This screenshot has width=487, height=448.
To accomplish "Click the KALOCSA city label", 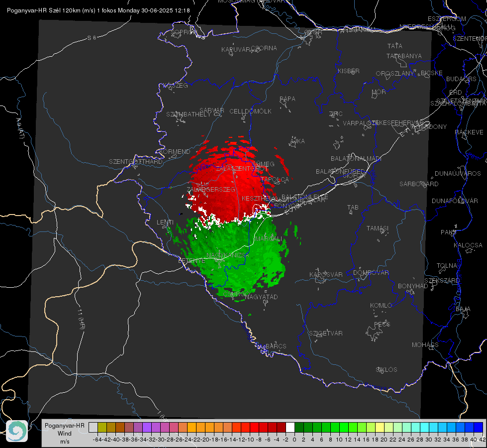I will (x=468, y=245).
